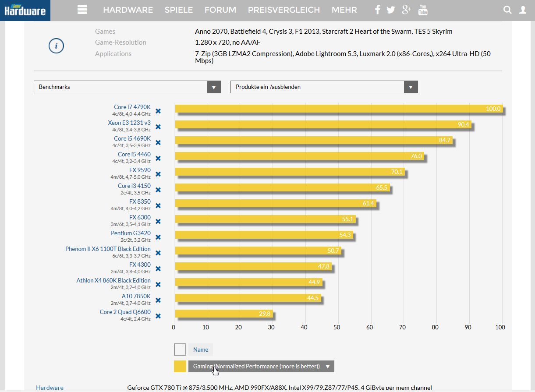Screen dimensions: 535x392
Task: Click the Game-Resolution label
Action: [x=120, y=42]
